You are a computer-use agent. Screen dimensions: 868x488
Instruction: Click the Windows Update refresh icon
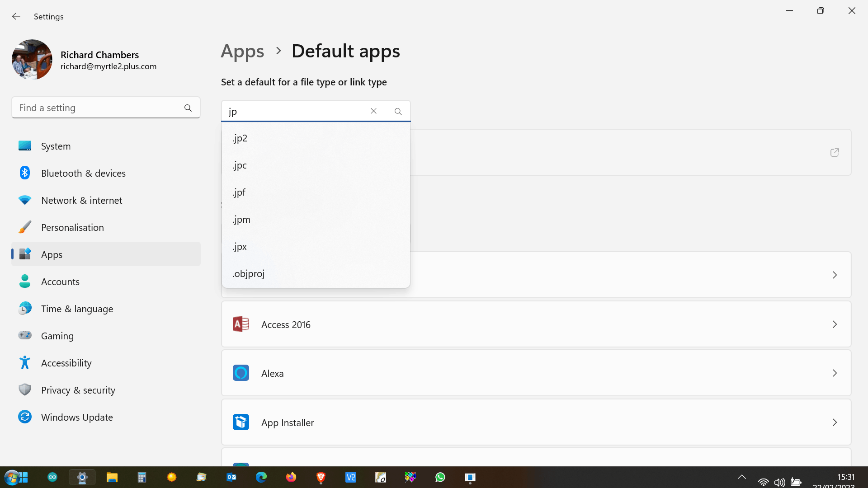25,417
